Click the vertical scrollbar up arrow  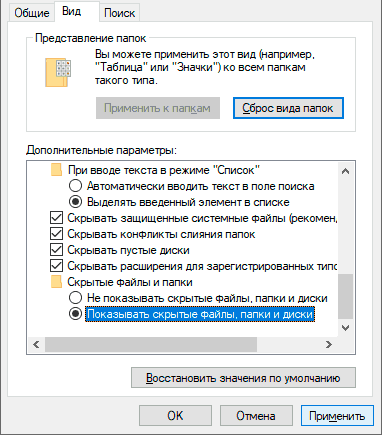346,171
